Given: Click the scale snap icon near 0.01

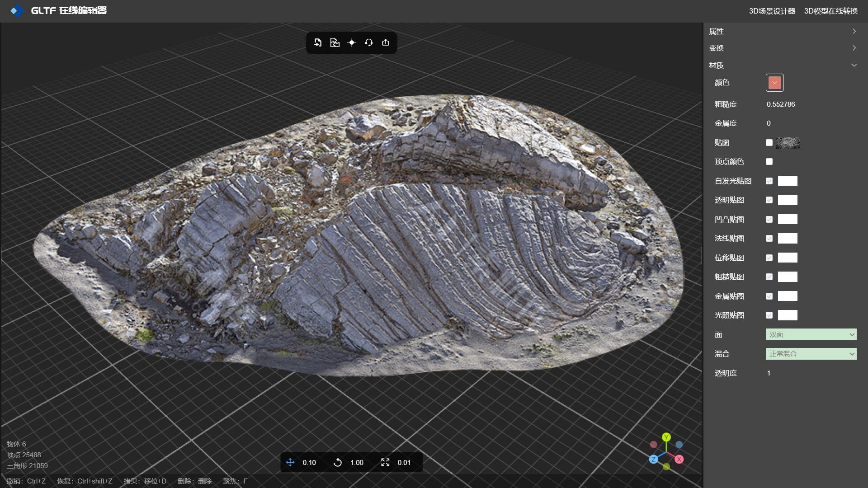Looking at the screenshot, I should (x=385, y=462).
